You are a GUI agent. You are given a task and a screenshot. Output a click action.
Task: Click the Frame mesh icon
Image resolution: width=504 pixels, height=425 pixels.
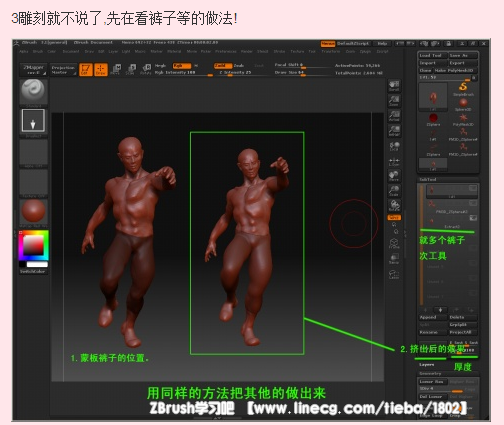(394, 243)
